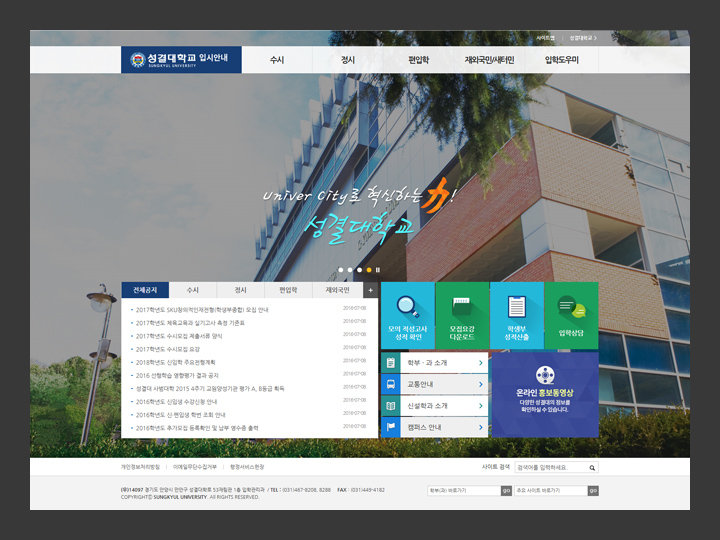Expand the 교통안내 chevron arrow

[x=481, y=384]
